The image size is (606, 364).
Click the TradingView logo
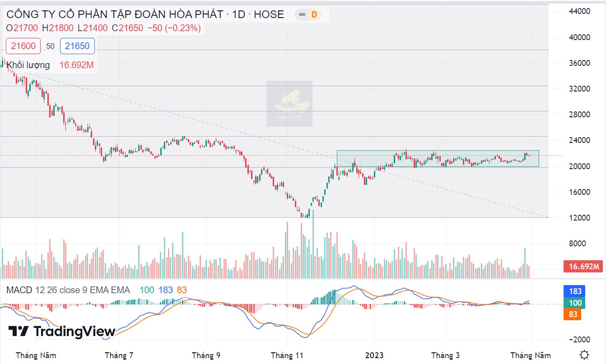(x=62, y=332)
